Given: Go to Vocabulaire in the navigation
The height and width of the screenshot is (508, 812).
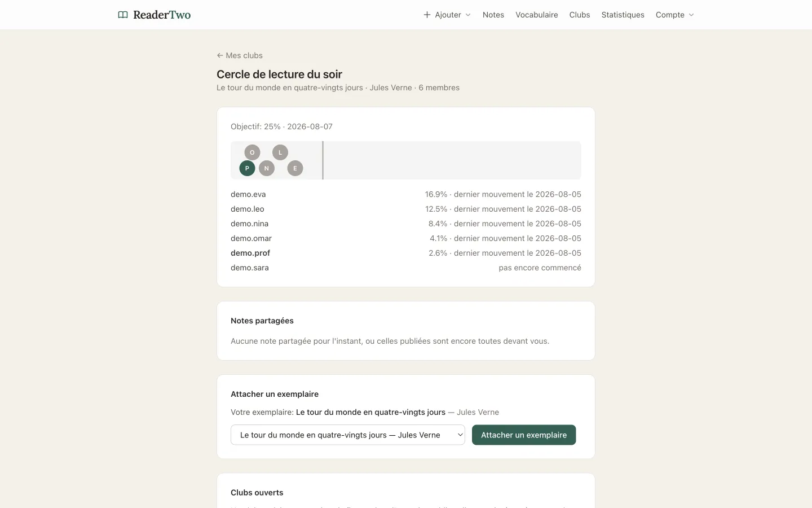Looking at the screenshot, I should tap(537, 15).
